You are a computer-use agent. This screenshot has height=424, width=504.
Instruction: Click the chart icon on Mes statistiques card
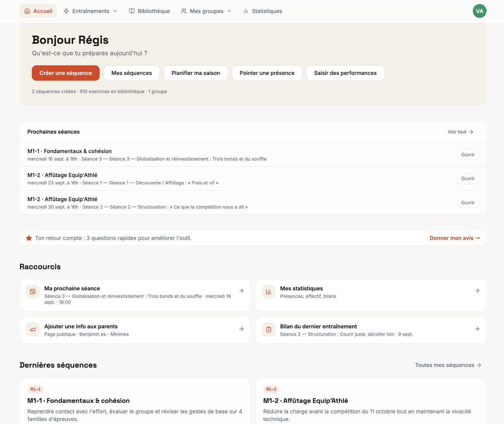[x=269, y=292]
